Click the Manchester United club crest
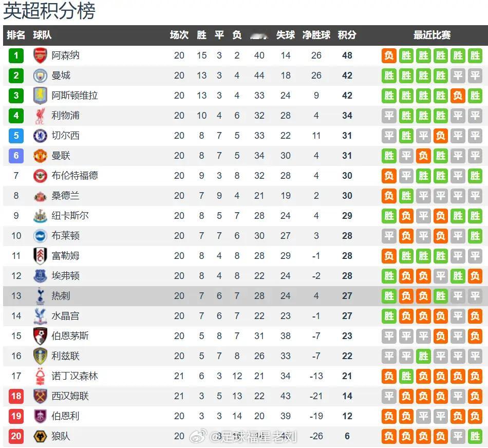 [x=40, y=156]
